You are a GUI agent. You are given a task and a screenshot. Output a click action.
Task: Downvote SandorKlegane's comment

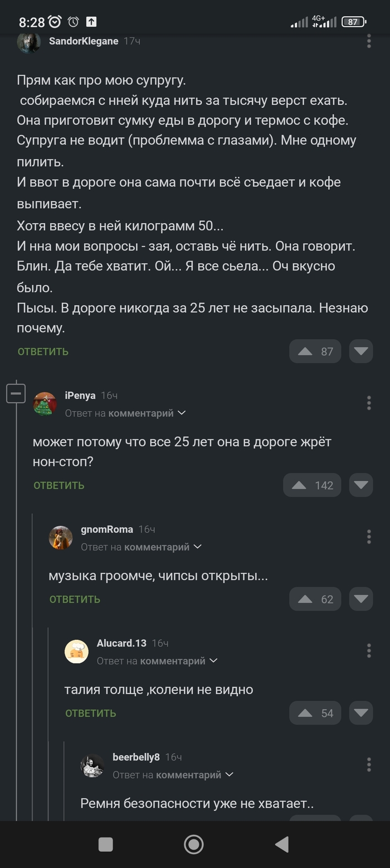tap(361, 351)
